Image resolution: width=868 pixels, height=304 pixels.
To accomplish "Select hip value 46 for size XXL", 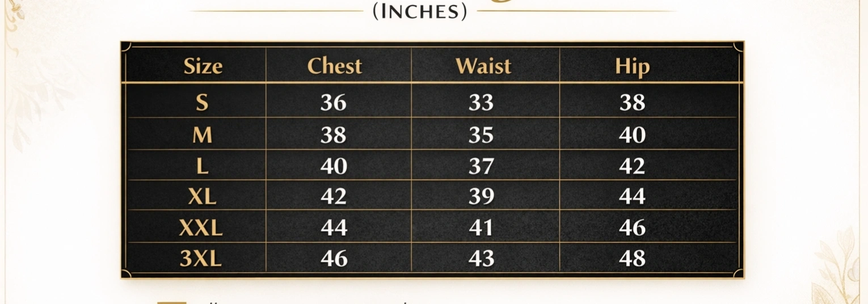I will coord(632,228).
